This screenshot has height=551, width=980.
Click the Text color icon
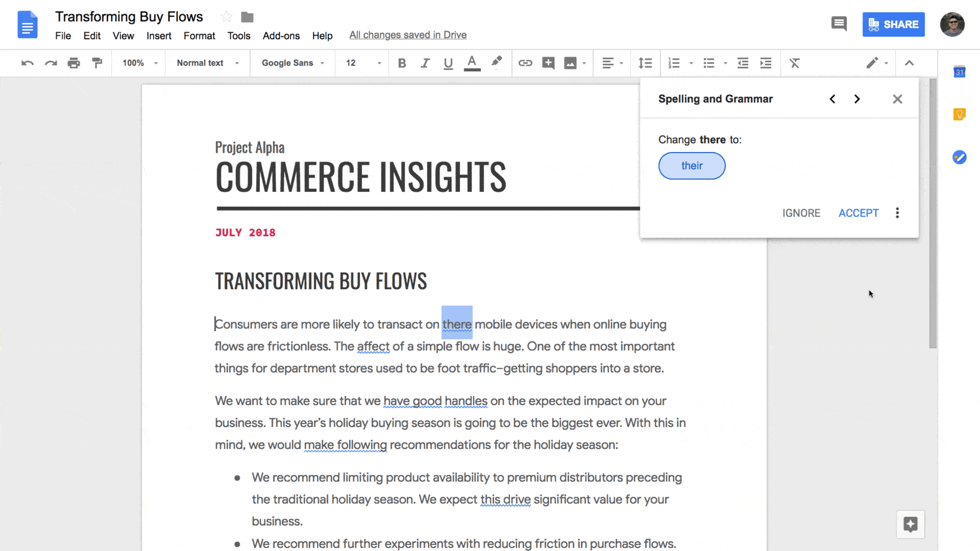[x=472, y=63]
